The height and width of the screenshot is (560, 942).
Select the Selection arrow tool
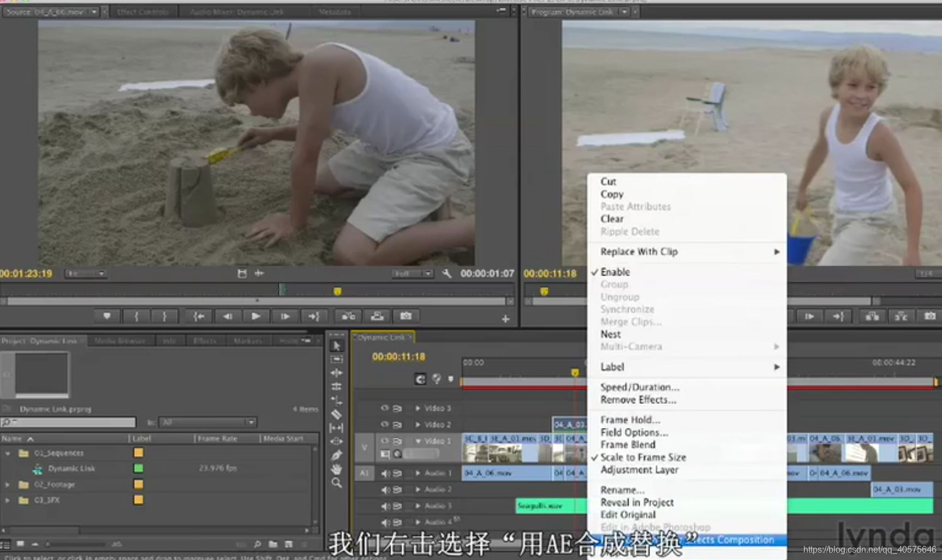(337, 346)
